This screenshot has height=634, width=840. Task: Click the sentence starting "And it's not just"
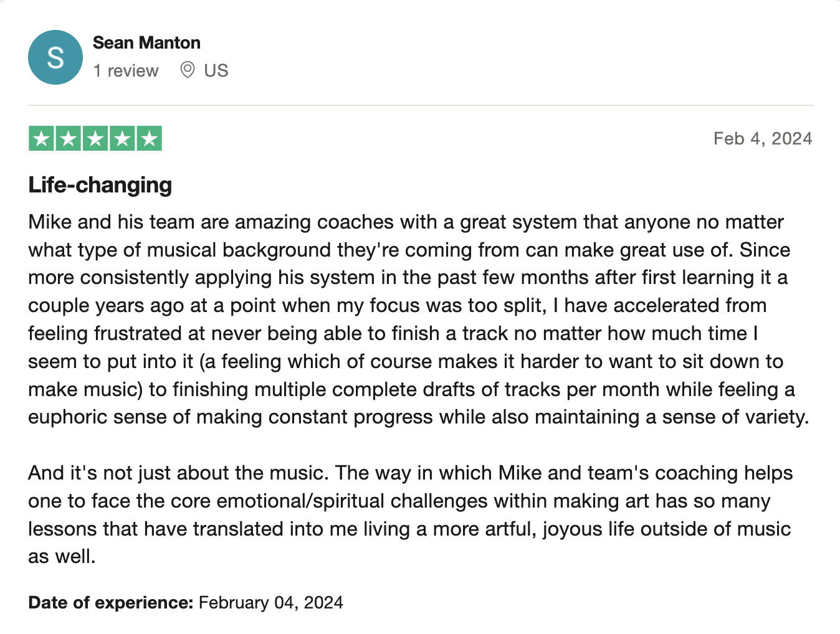point(178,473)
